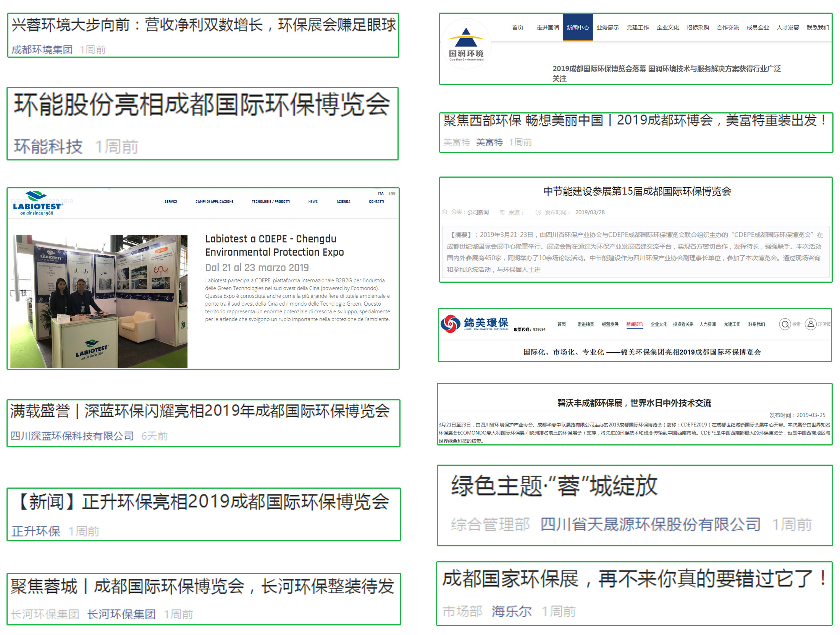This screenshot has height=635, width=840.
Task: Click the Jinmei Environmental Protection logo
Action: click(474, 324)
